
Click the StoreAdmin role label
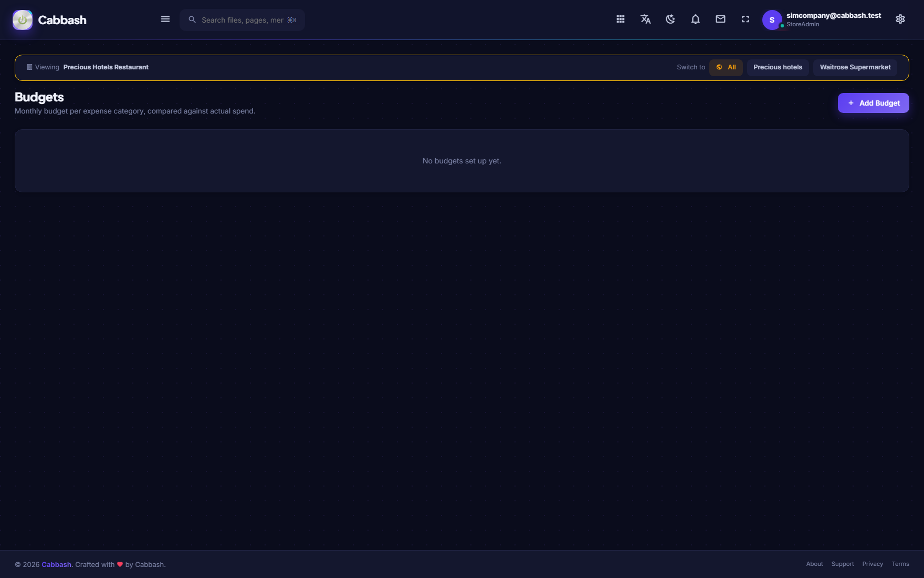pos(803,25)
